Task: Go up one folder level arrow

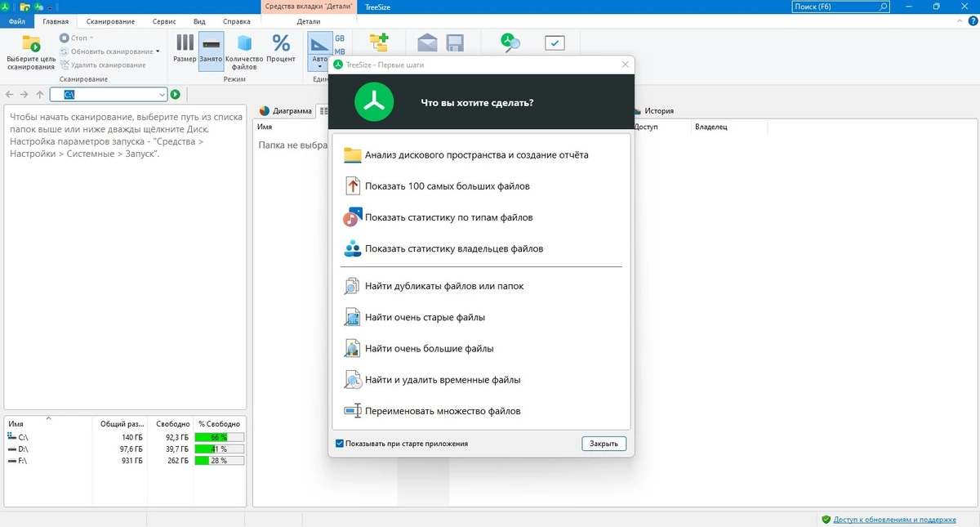Action: 39,95
